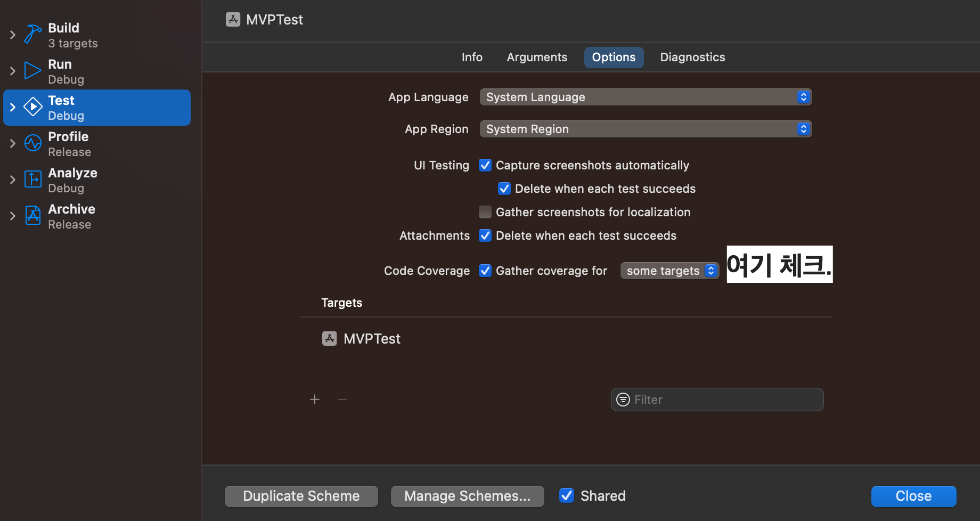Select the MVPTest icon under Targets
Image resolution: width=980 pixels, height=521 pixels.
[329, 338]
